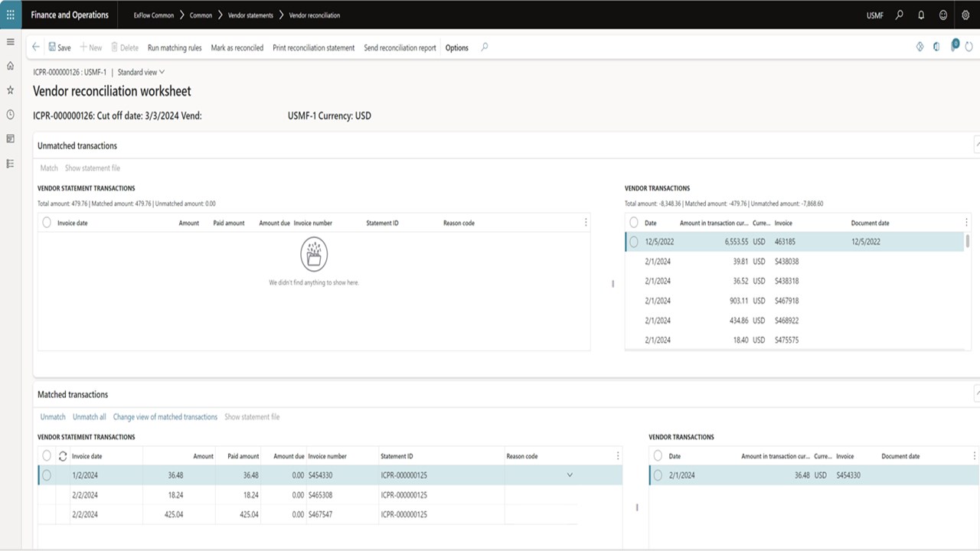Click the vendor transactions grid scrollbar
Viewport: 980px width, 551px height.
tap(968, 242)
